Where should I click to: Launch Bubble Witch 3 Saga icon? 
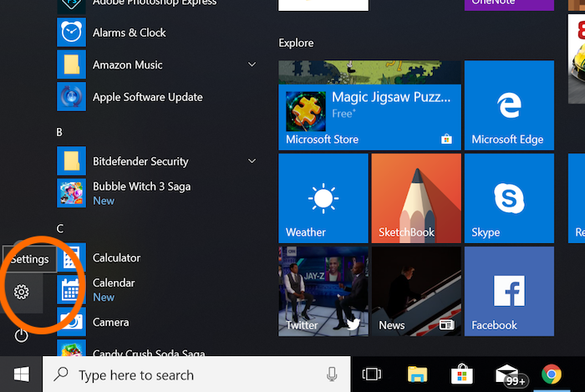pyautogui.click(x=71, y=193)
